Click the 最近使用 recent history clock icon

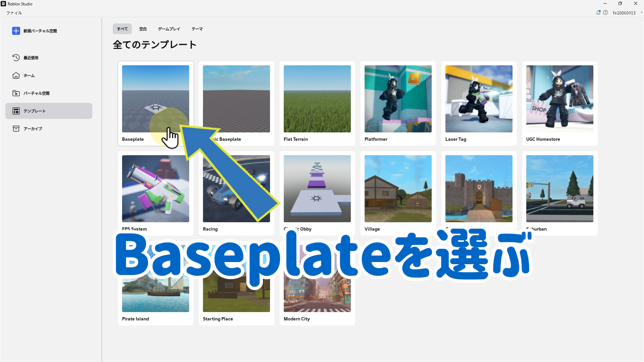16,58
